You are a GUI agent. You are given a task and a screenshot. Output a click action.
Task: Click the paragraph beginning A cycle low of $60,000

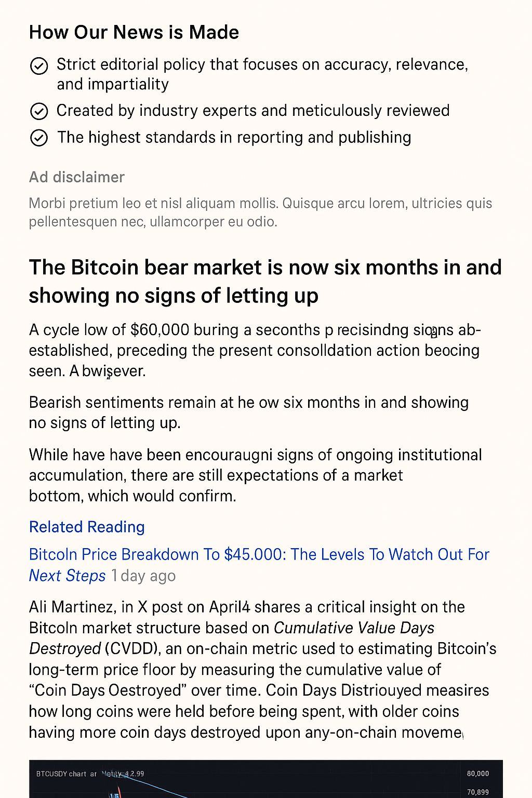[x=254, y=350]
